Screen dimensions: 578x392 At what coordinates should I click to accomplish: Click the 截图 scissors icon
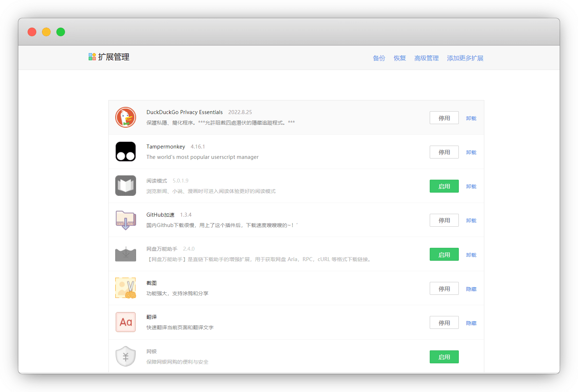pos(126,288)
